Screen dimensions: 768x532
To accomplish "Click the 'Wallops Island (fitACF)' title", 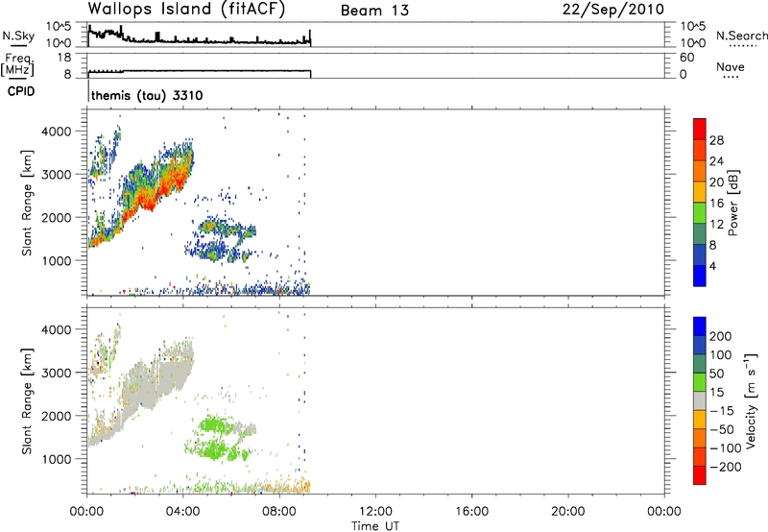I will pyautogui.click(x=186, y=10).
